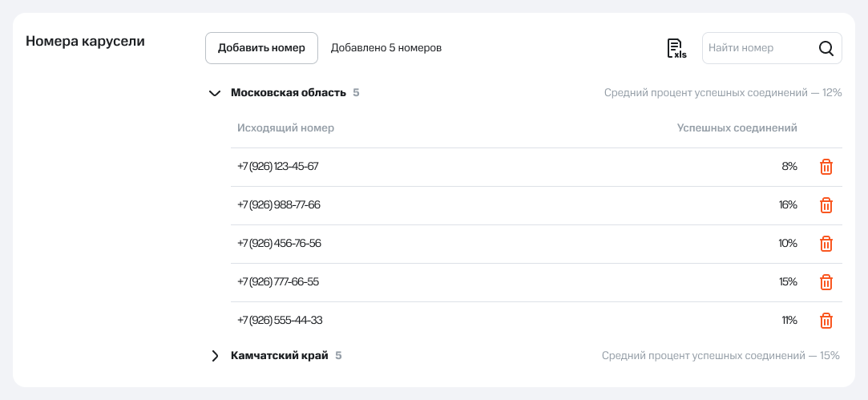Collapse the Московская область group chevron

214,93
